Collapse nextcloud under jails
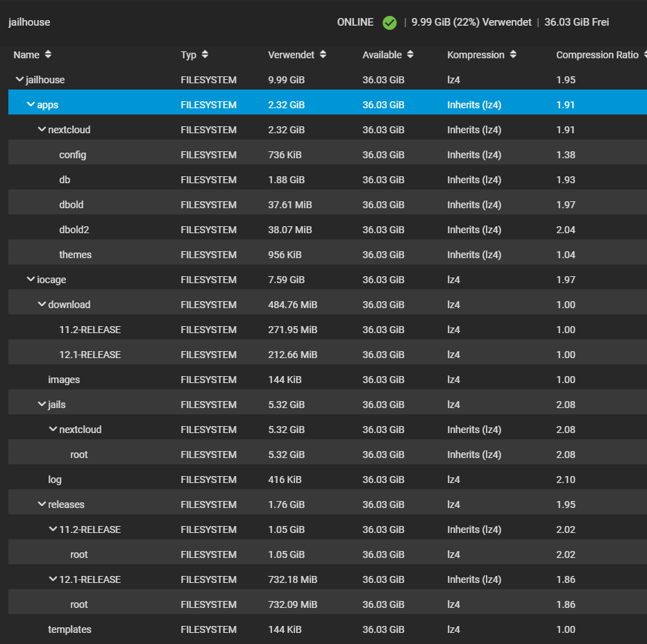 tap(53, 429)
